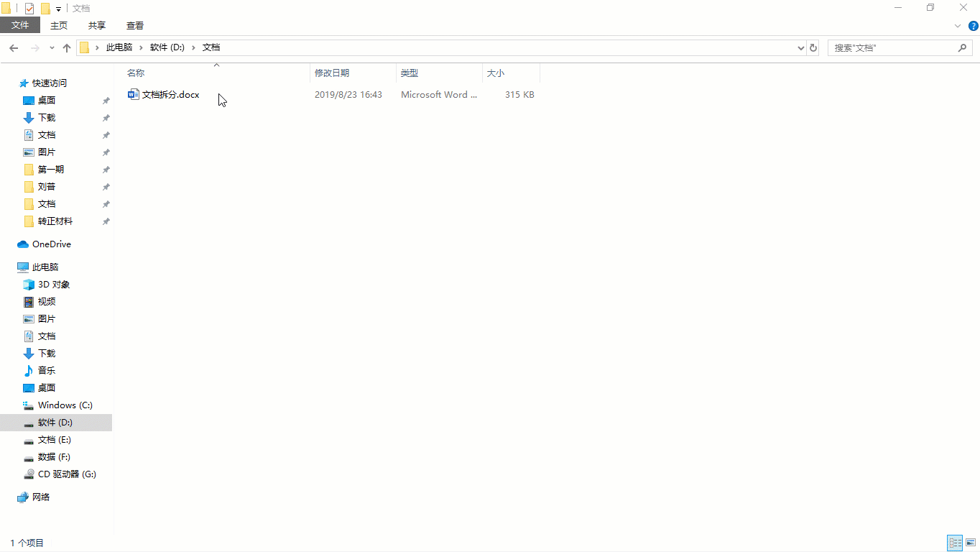Expand the address bar history dropdown
Screen dimensions: 980x552
pos(801,48)
